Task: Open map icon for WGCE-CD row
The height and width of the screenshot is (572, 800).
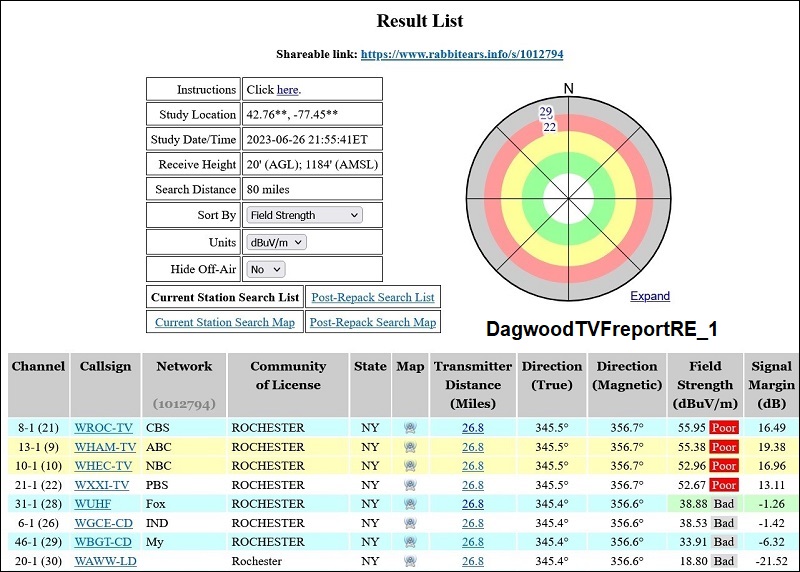Action: (x=410, y=523)
